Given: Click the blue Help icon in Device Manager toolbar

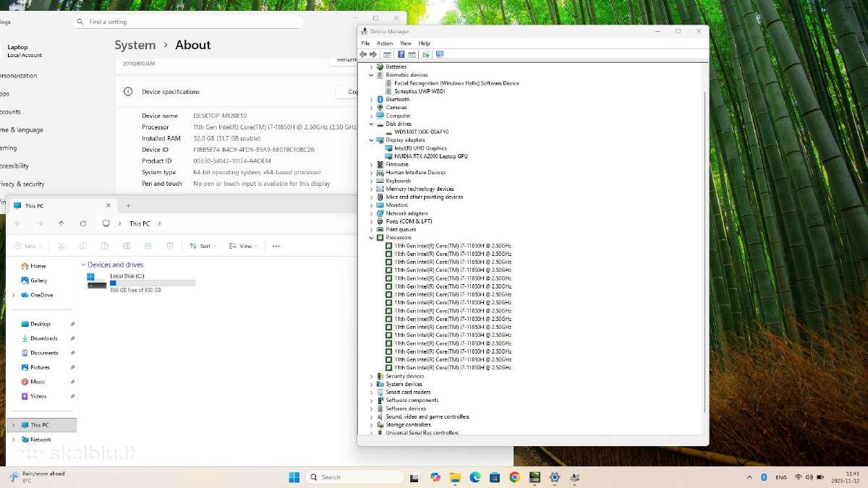Looking at the screenshot, I should point(401,54).
